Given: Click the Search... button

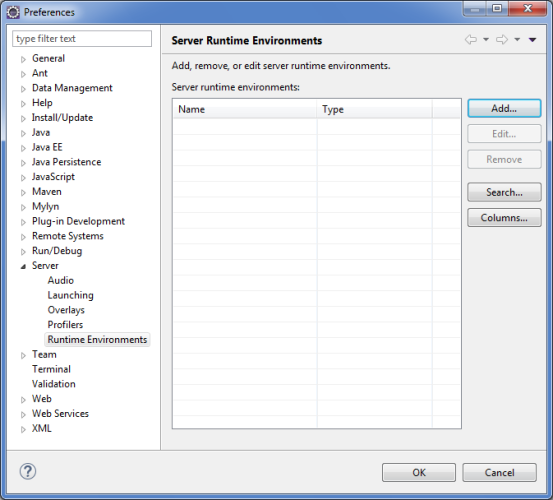Looking at the screenshot, I should 504,192.
